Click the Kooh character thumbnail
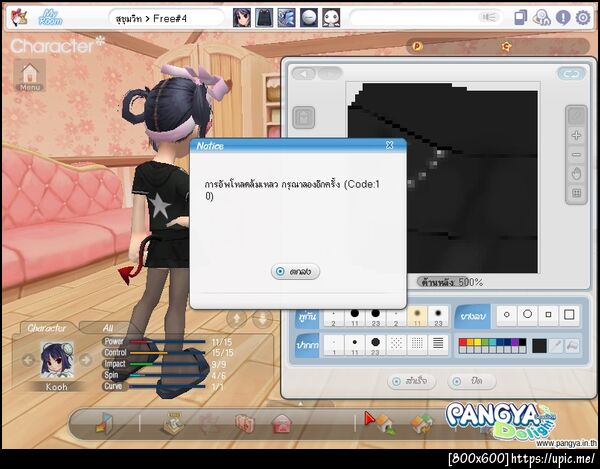 (x=57, y=360)
